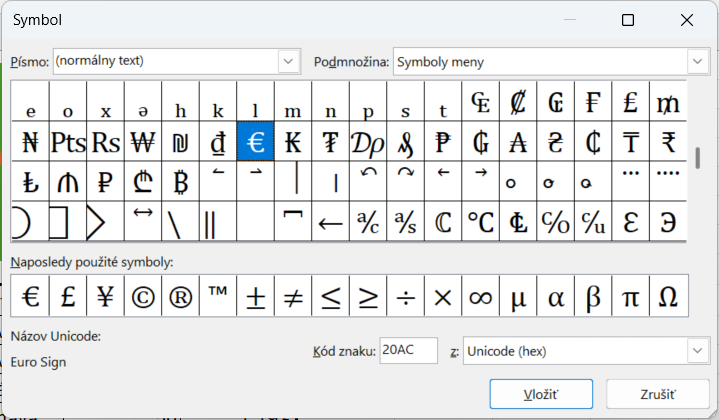This screenshot has width=719, height=420.
Task: Pick the Tugrik sign symbol
Action: tap(331, 141)
